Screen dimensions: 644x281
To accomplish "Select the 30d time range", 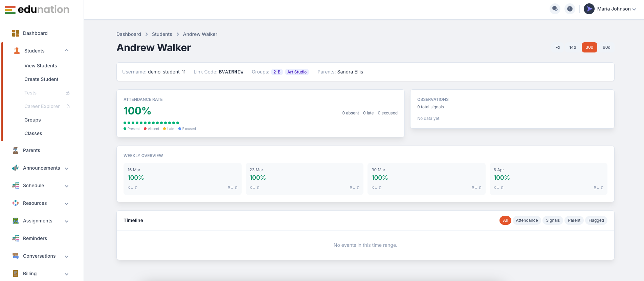I will coord(590,47).
